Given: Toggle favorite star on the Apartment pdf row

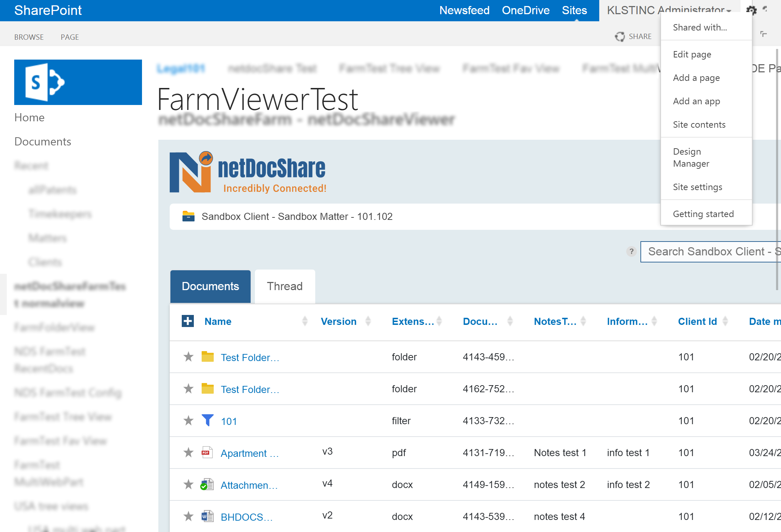Looking at the screenshot, I should pyautogui.click(x=189, y=452).
